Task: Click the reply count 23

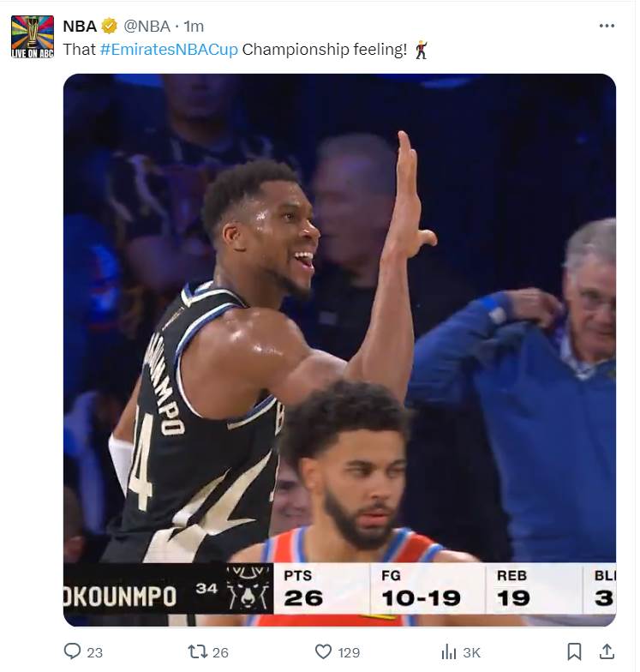Action: [x=94, y=653]
